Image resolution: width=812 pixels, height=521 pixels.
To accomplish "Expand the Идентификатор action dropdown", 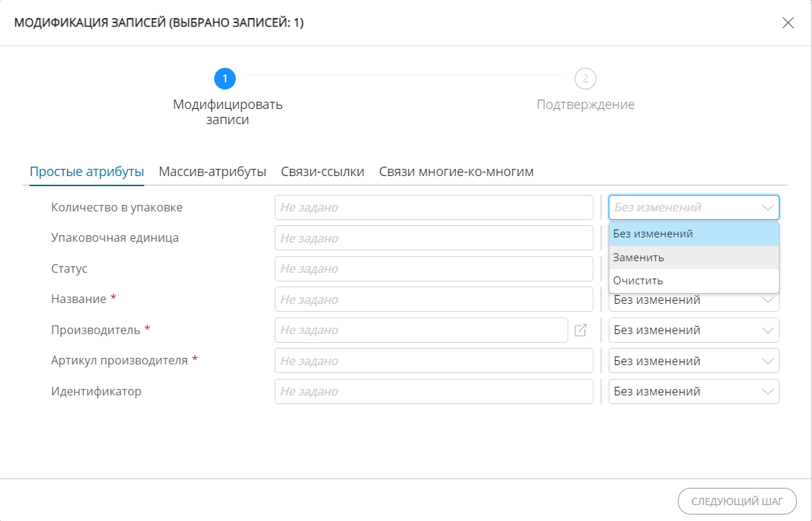I will pos(693,392).
